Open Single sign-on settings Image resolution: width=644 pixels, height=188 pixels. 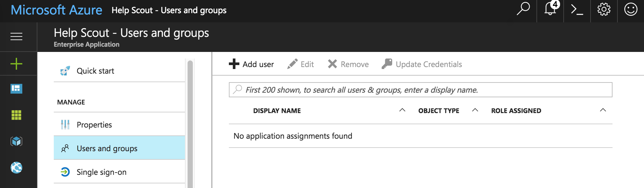pos(101,172)
